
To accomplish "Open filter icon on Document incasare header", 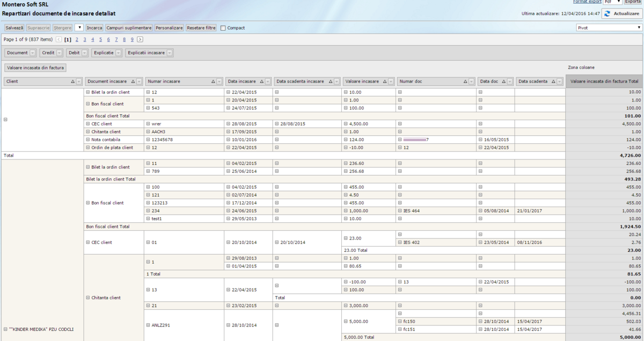I will point(140,82).
